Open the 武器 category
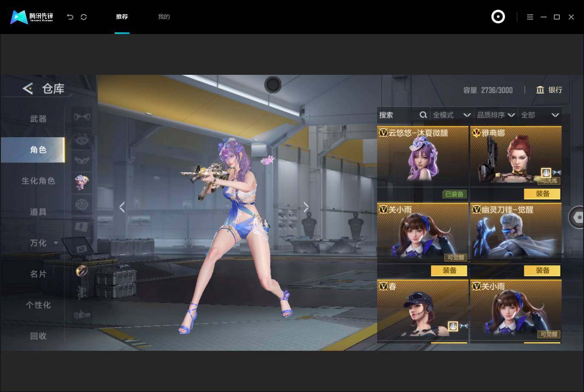The image size is (584, 392). [x=38, y=119]
